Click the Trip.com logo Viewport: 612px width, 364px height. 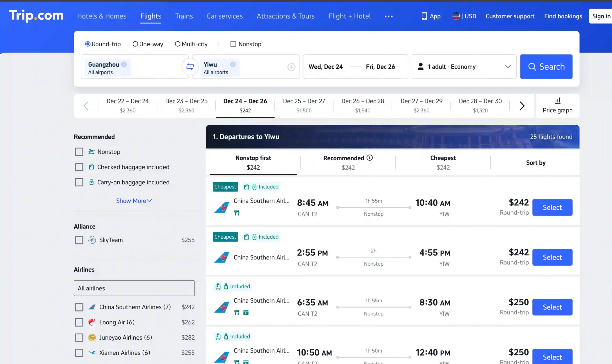[x=36, y=16]
